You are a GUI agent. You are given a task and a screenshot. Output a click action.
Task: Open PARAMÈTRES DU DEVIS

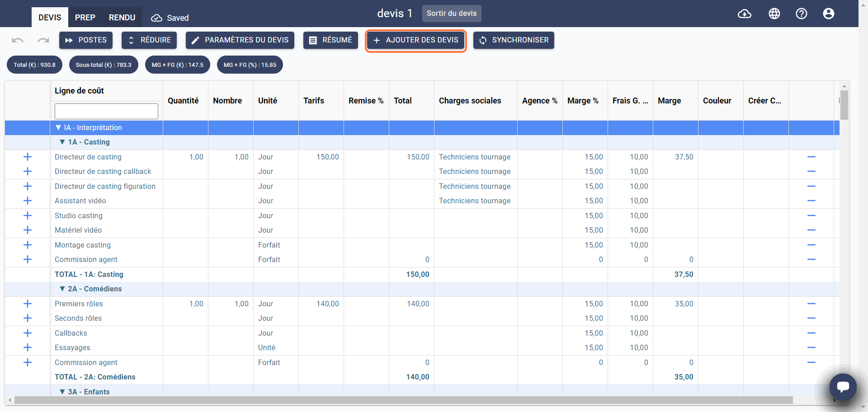pyautogui.click(x=240, y=40)
